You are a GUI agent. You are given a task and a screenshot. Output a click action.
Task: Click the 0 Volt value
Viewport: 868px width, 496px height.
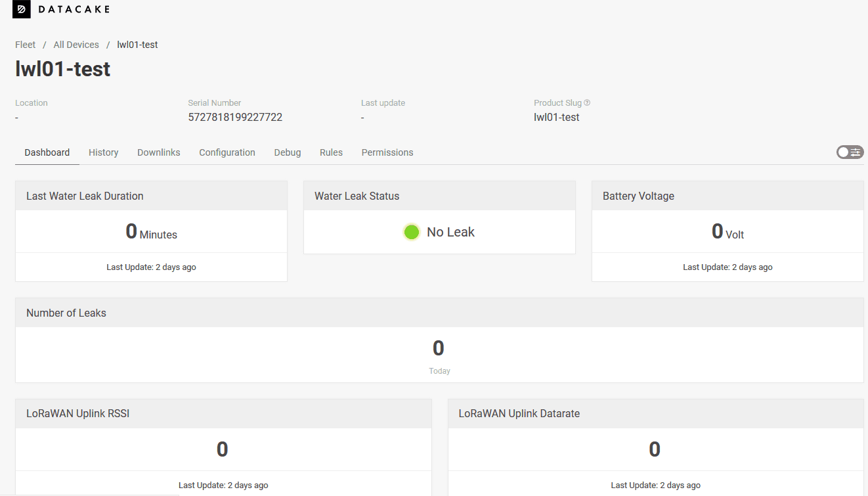point(727,232)
